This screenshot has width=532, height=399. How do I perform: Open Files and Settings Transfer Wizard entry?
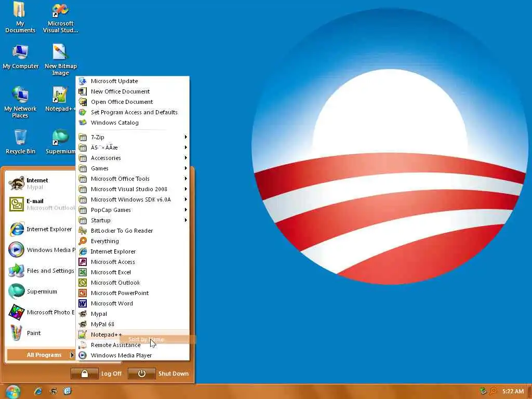41,271
